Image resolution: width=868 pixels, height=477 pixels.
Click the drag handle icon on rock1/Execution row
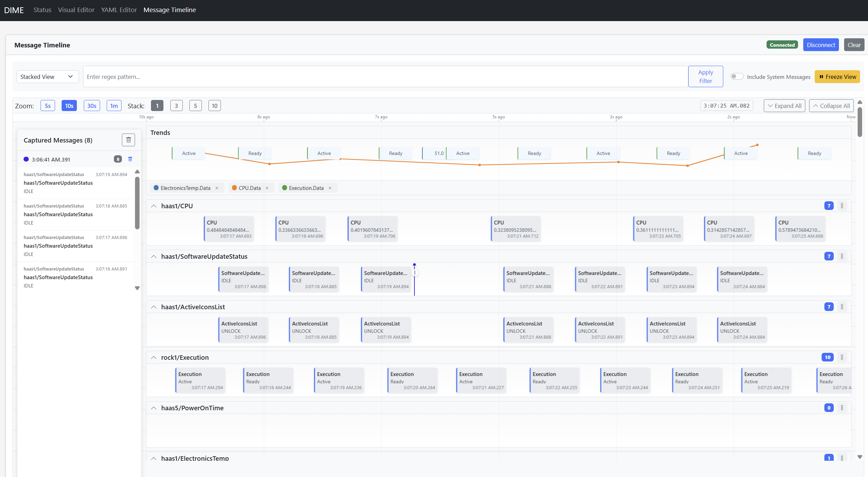pyautogui.click(x=842, y=357)
